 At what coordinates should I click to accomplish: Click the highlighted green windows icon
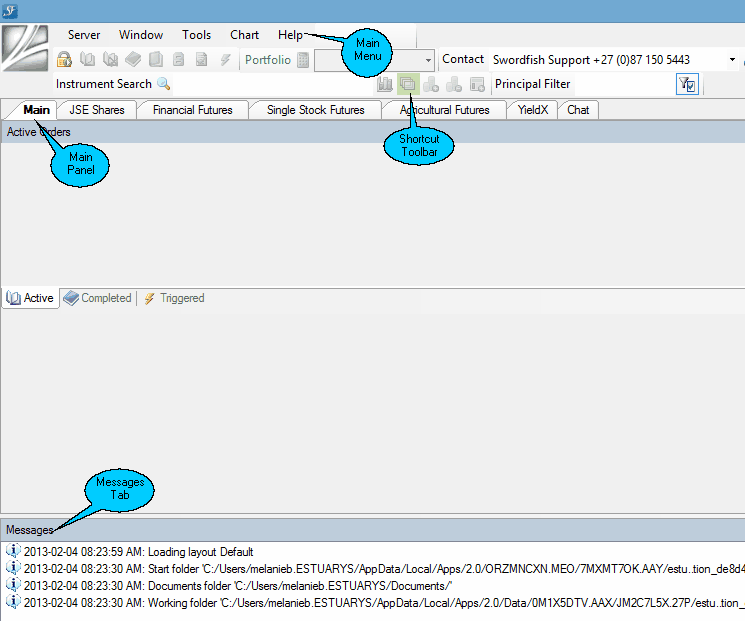pos(408,85)
